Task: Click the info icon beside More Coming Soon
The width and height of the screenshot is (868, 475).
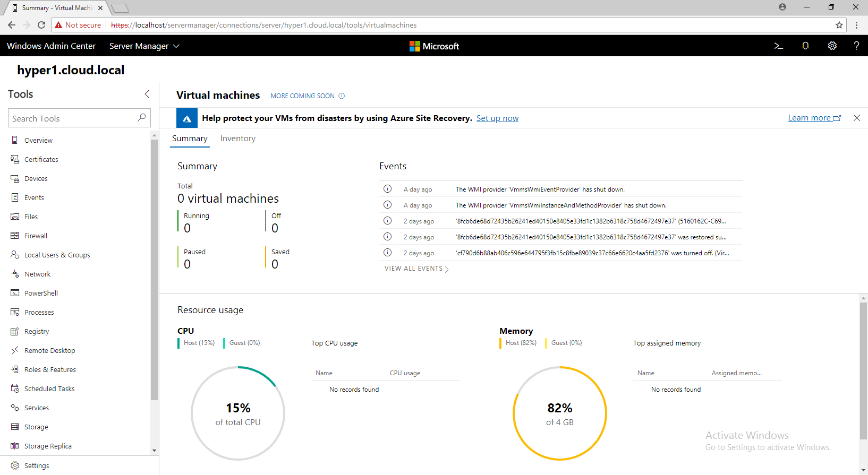Action: coord(342,96)
